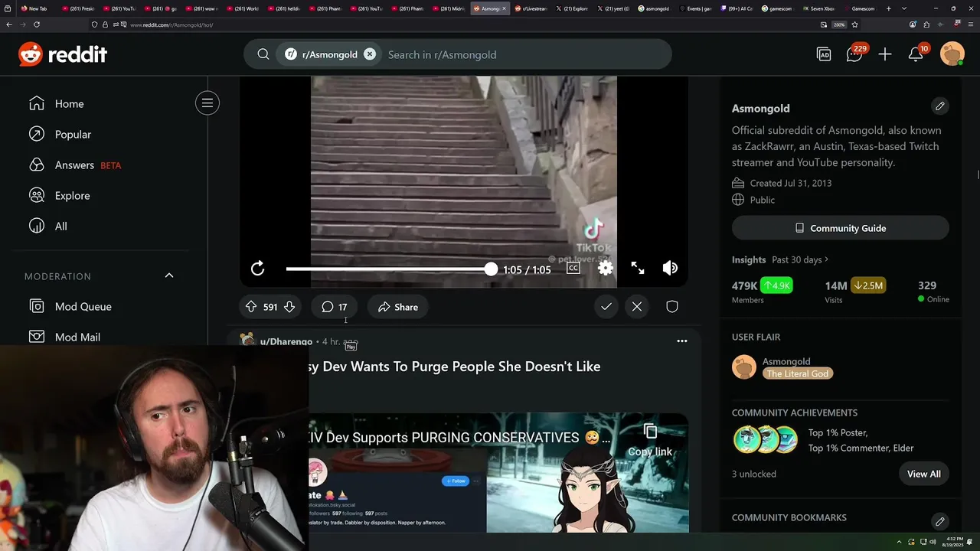Replay the video
This screenshot has width=980, height=551.
(258, 269)
